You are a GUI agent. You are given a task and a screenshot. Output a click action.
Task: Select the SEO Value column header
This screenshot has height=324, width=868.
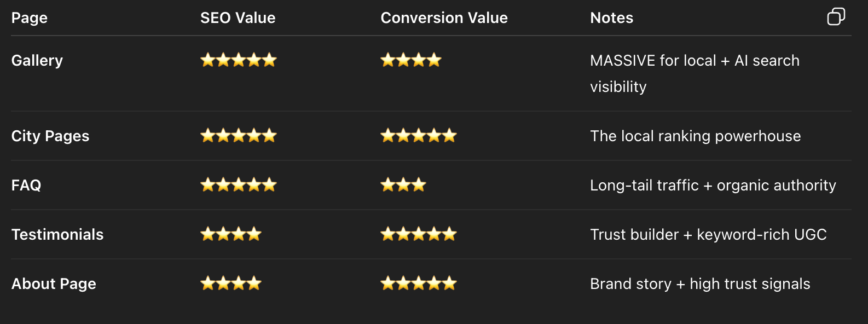(x=238, y=18)
